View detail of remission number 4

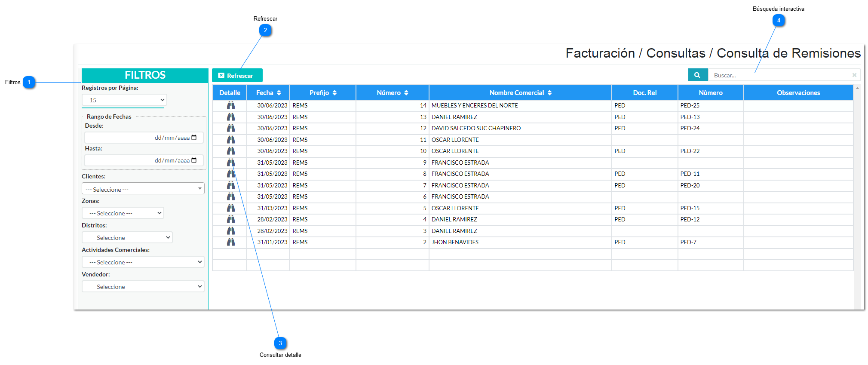tap(231, 219)
